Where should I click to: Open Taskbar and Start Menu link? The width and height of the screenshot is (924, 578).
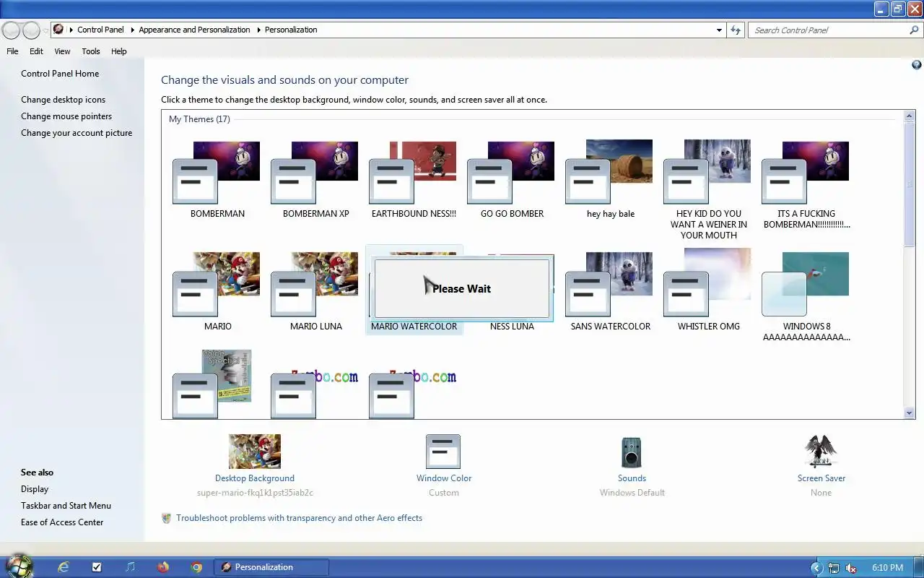point(66,506)
